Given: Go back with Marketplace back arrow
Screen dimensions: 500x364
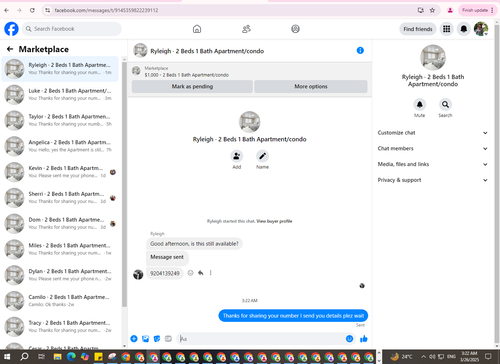Looking at the screenshot, I should [x=10, y=49].
